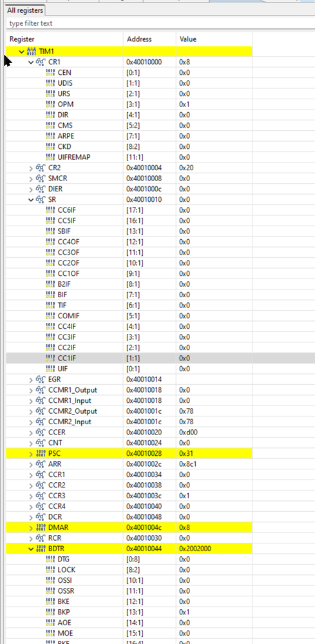Viewport: 315px width, 644px height.
Task: Click the CR2 value 0x20
Action: tap(186, 168)
